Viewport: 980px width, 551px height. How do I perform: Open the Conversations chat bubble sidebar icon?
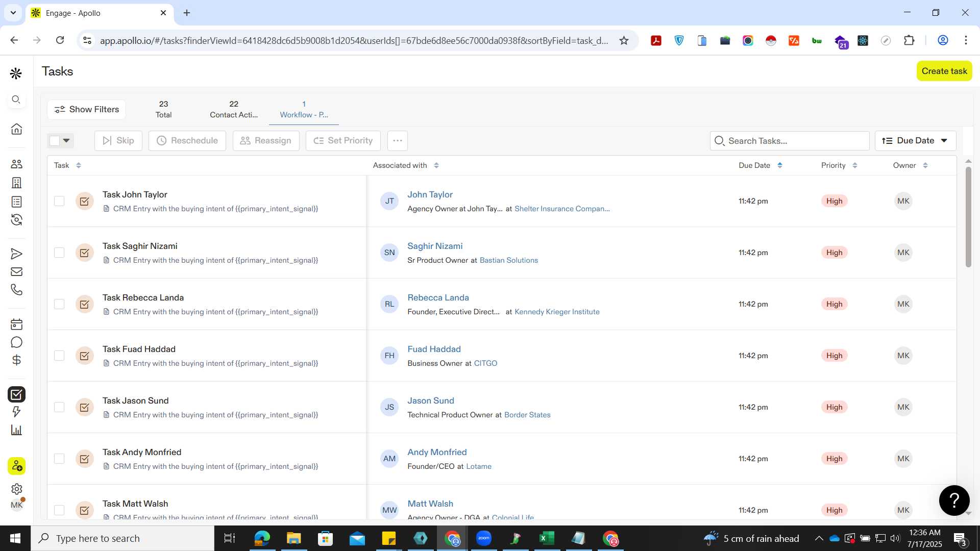[x=16, y=342]
